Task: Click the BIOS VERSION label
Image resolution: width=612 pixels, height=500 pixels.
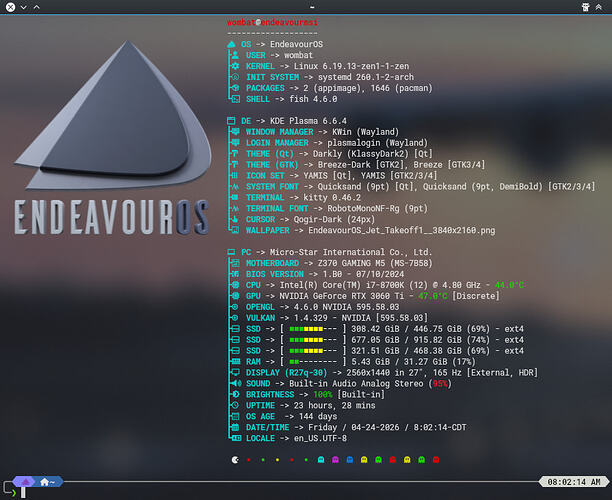Action: click(275, 274)
